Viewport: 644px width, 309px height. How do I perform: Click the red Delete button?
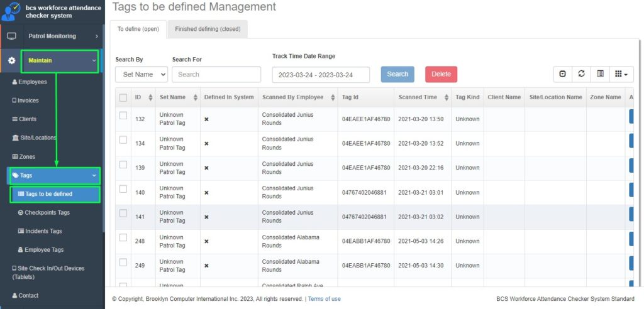click(441, 74)
